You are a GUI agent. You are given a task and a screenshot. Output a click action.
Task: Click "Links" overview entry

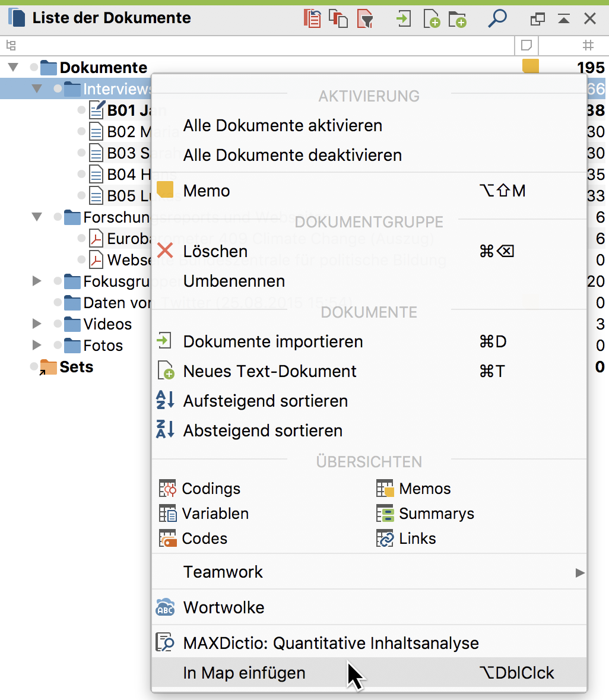coord(417,539)
